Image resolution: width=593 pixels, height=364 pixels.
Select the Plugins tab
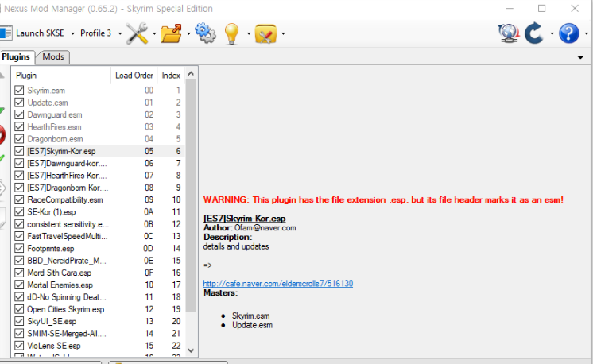point(16,57)
